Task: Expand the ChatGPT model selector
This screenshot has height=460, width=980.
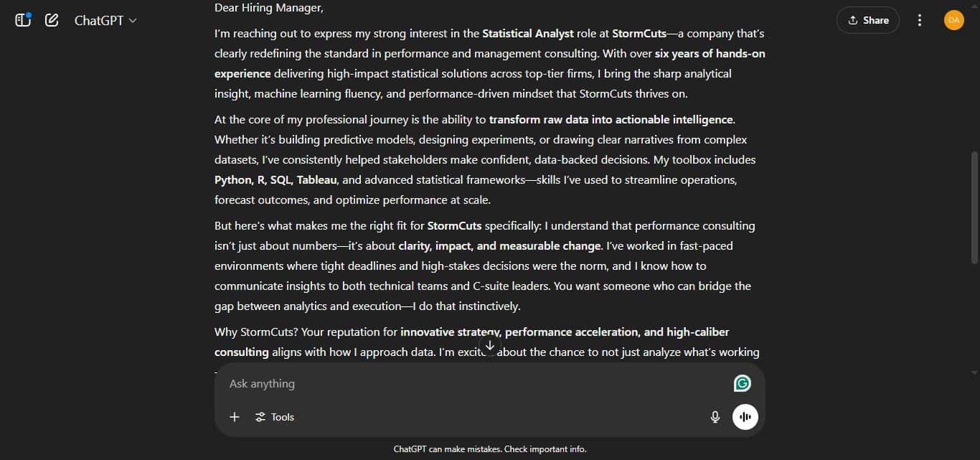Action: (105, 20)
